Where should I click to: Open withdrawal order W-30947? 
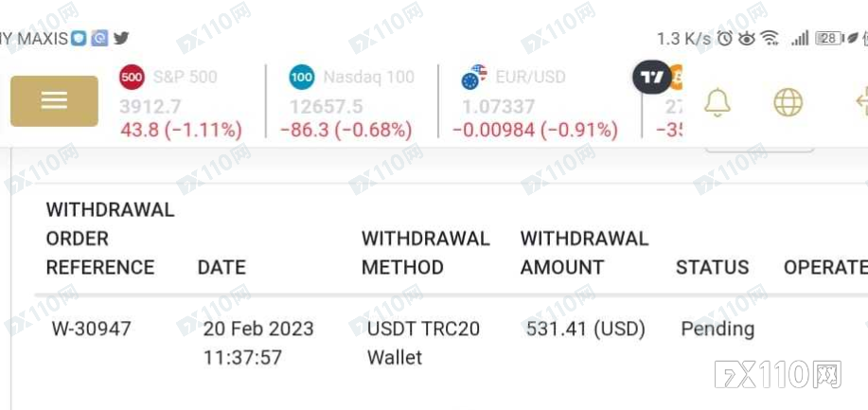coord(91,330)
